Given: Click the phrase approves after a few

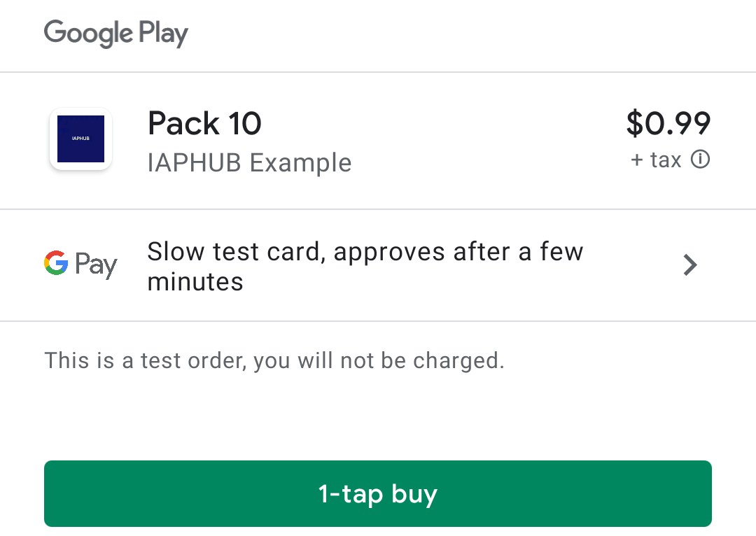Looking at the screenshot, I should 458,251.
